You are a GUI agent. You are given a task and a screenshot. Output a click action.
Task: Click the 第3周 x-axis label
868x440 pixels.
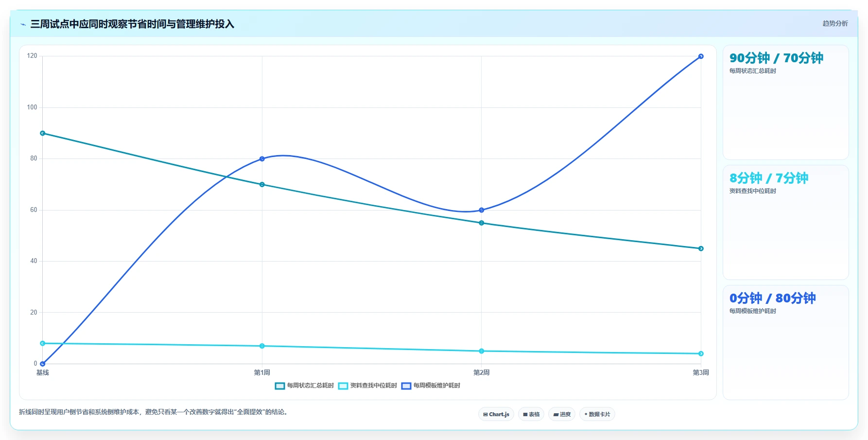(x=701, y=373)
